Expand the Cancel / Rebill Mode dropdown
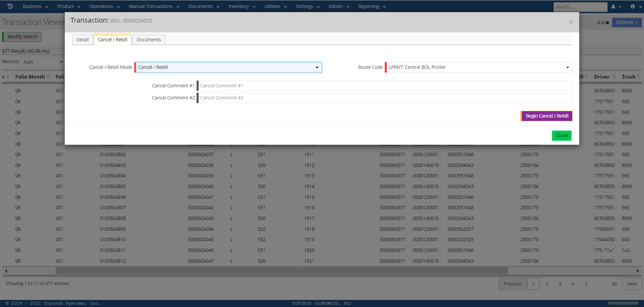Image resolution: width=644 pixels, height=307 pixels. (x=228, y=68)
